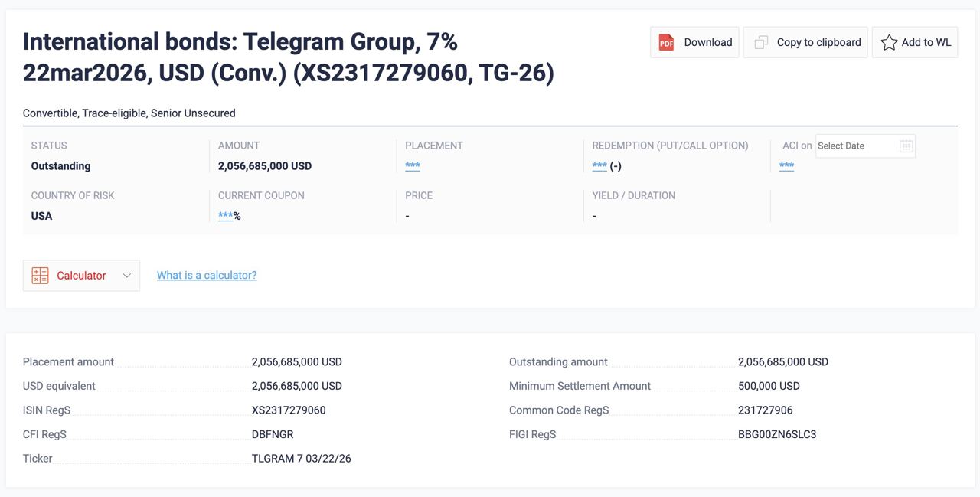Viewport: 980px width, 497px height.
Task: Click the ISIN RegS value XS2317279060
Action: [289, 410]
